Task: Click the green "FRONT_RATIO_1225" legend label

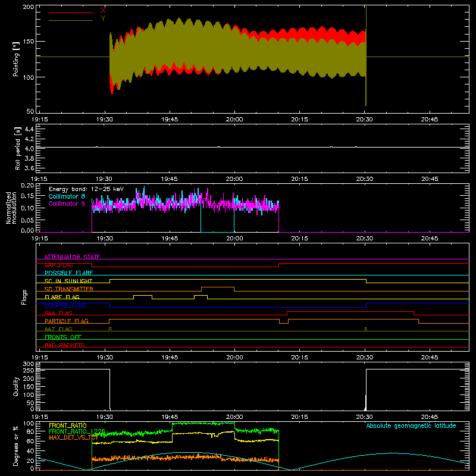Action: tap(77, 431)
